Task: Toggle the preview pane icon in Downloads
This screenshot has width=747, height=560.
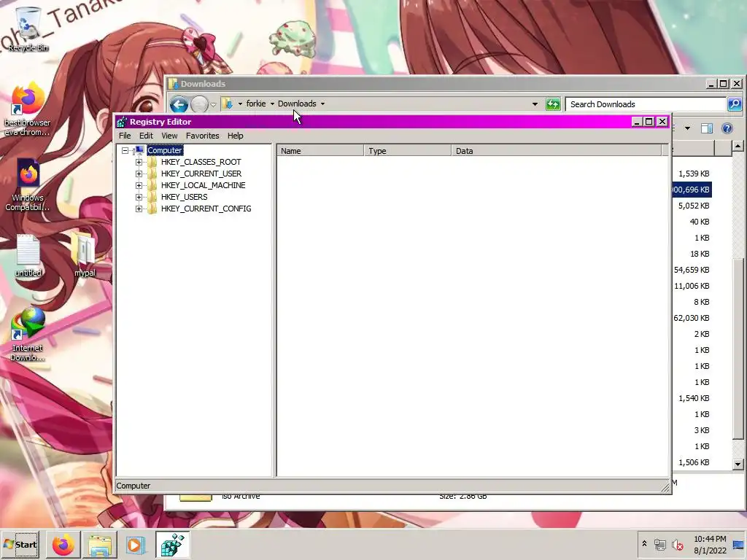Action: [707, 128]
